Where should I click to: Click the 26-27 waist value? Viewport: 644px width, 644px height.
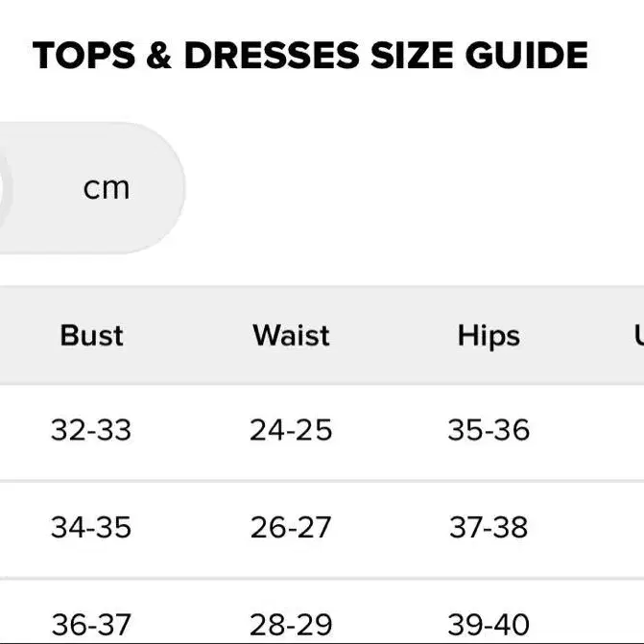click(x=291, y=527)
